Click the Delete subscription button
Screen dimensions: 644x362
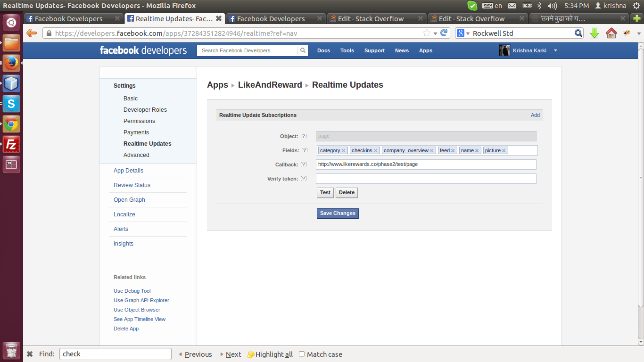tap(347, 192)
